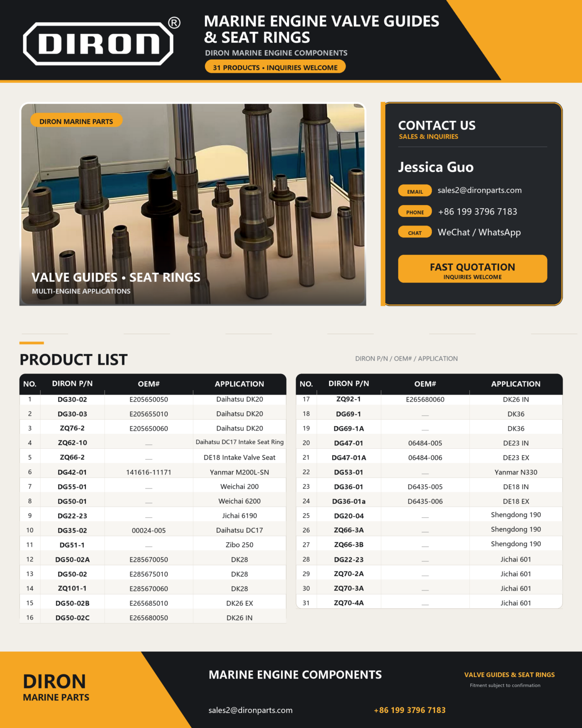Select the 'WeChat / WhatsApp' text
The height and width of the screenshot is (728, 582).
[x=479, y=232]
